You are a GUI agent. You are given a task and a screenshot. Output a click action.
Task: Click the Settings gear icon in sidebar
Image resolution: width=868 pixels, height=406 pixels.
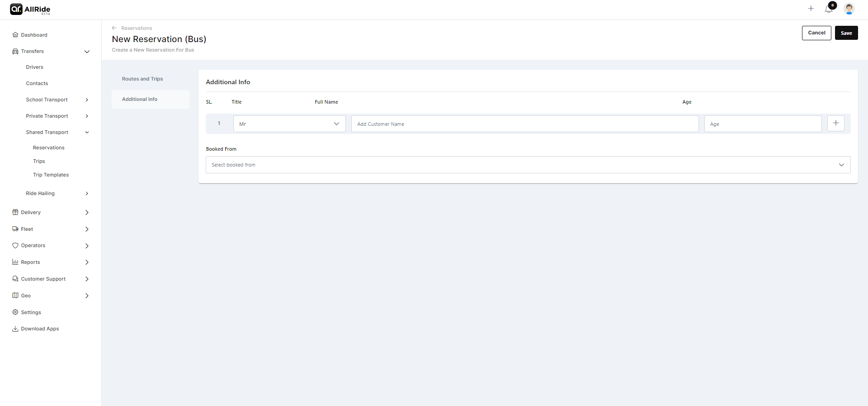pos(15,312)
